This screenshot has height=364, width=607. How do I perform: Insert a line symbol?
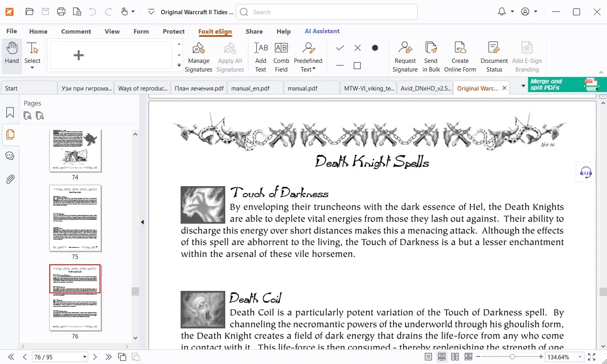point(340,66)
